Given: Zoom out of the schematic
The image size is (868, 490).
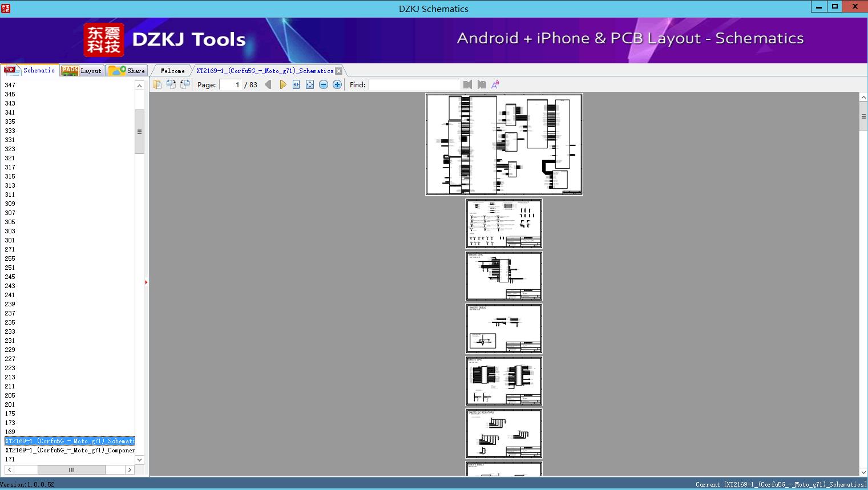Looking at the screenshot, I should [324, 84].
